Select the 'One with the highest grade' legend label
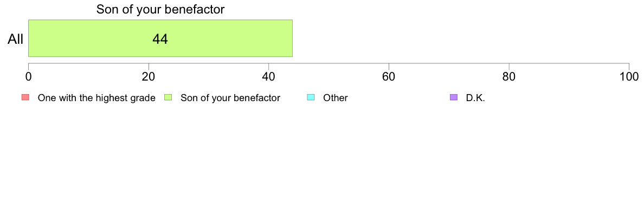Screen dimensions: 644x199 pos(96,98)
